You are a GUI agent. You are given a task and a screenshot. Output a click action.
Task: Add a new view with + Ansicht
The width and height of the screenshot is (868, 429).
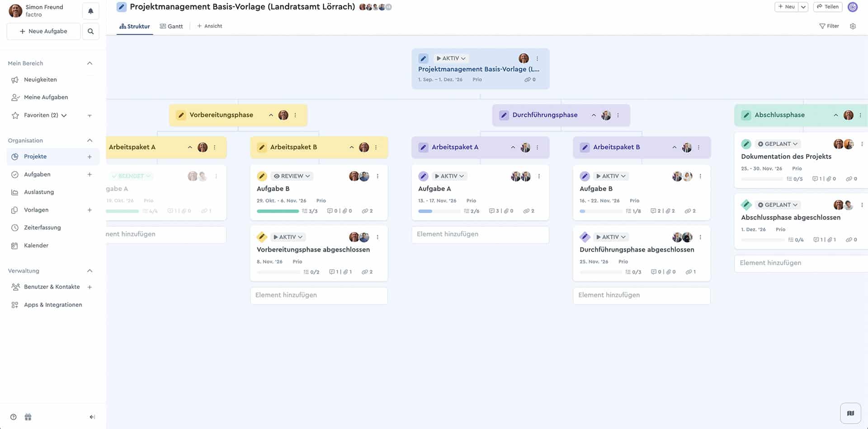click(209, 26)
